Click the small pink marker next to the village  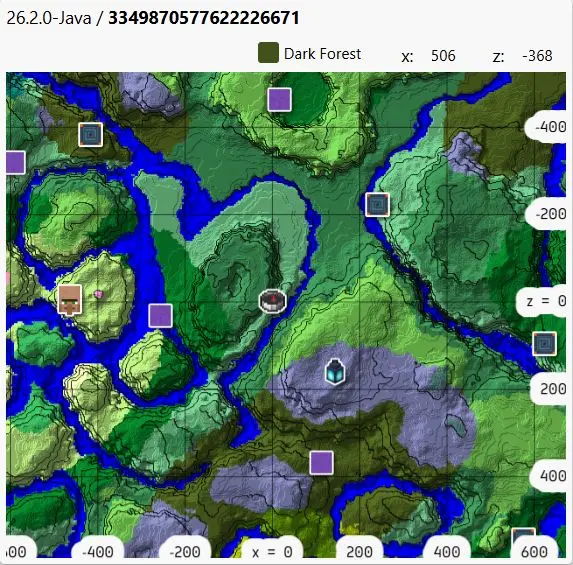click(98, 294)
